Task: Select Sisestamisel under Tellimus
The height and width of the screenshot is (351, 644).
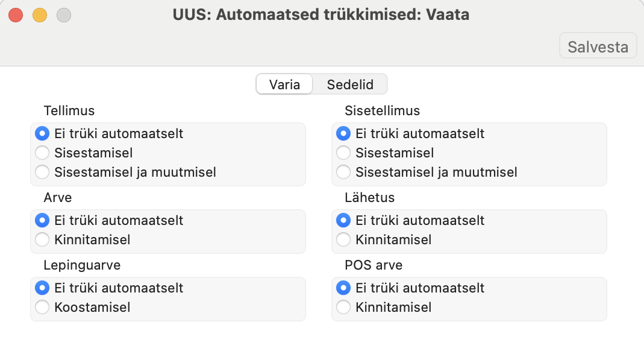Action: tap(42, 153)
